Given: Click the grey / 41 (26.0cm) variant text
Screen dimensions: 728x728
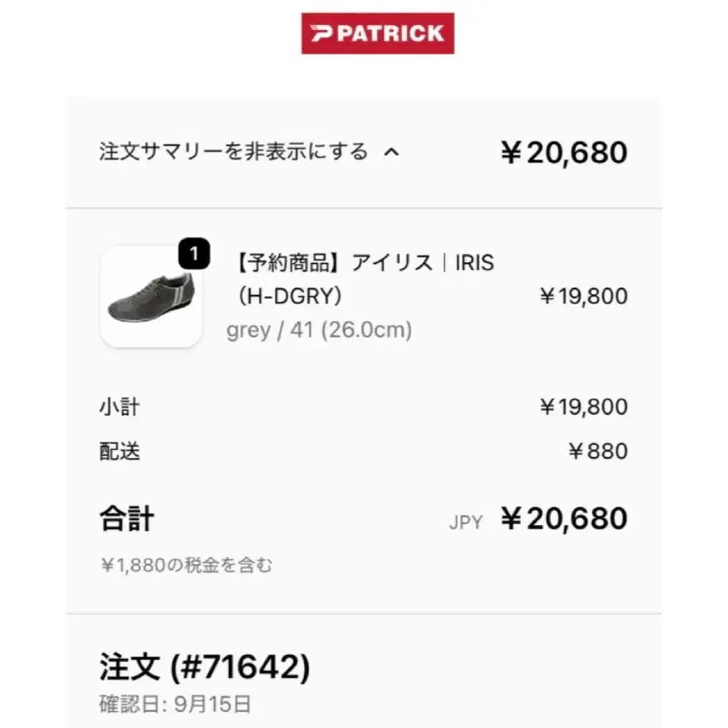Looking at the screenshot, I should [320, 330].
